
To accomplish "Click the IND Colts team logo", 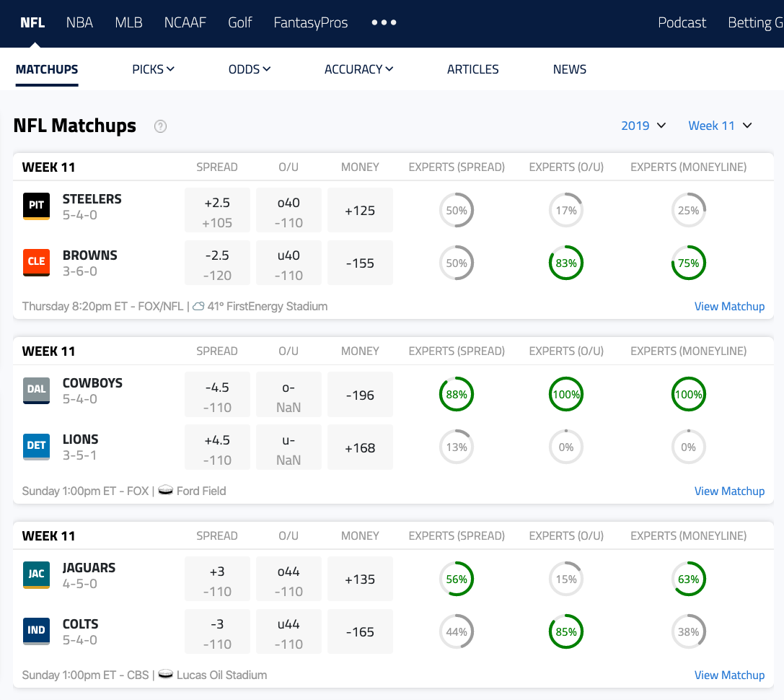I will (x=37, y=631).
